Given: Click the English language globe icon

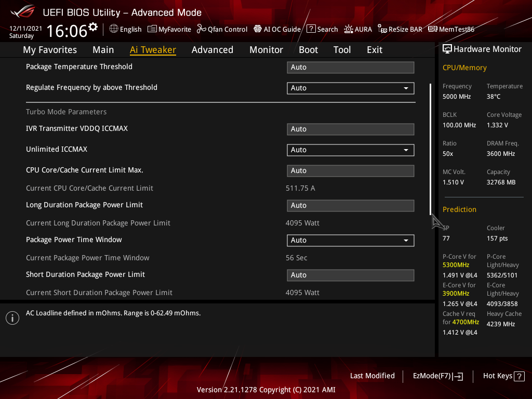Looking at the screenshot, I should click(114, 29).
